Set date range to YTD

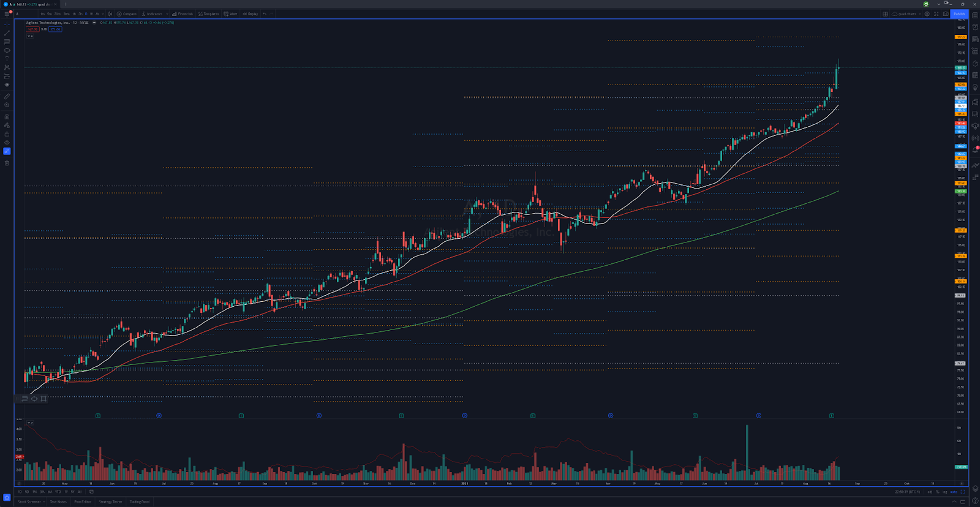(58, 492)
